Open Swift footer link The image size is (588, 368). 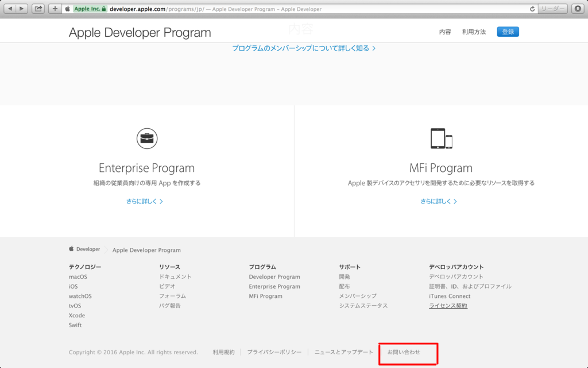point(75,325)
